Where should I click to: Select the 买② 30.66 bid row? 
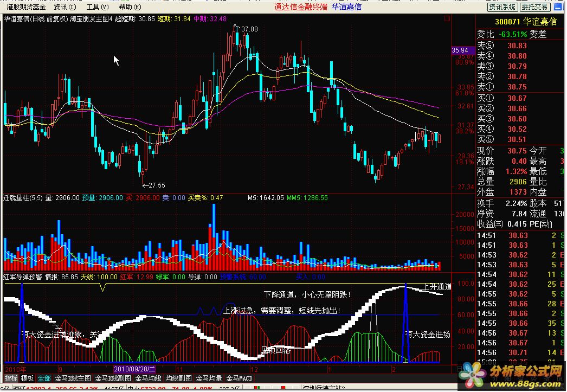point(502,108)
